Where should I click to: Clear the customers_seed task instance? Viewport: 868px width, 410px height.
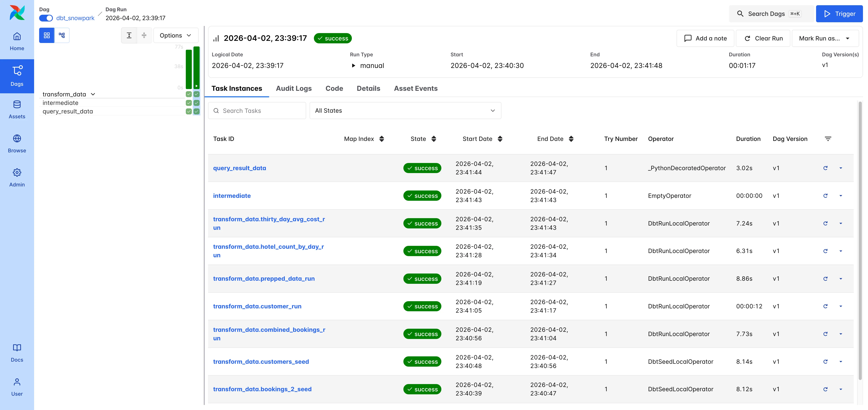(x=825, y=362)
